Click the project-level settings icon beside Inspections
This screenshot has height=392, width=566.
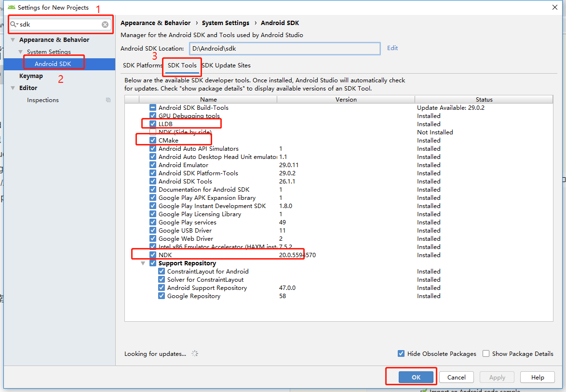tap(108, 100)
